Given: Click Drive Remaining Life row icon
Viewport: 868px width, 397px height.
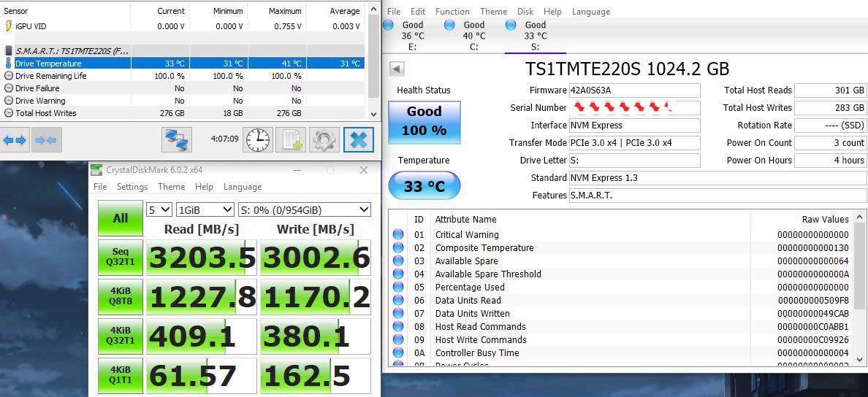Looking at the screenshot, I should tap(8, 76).
